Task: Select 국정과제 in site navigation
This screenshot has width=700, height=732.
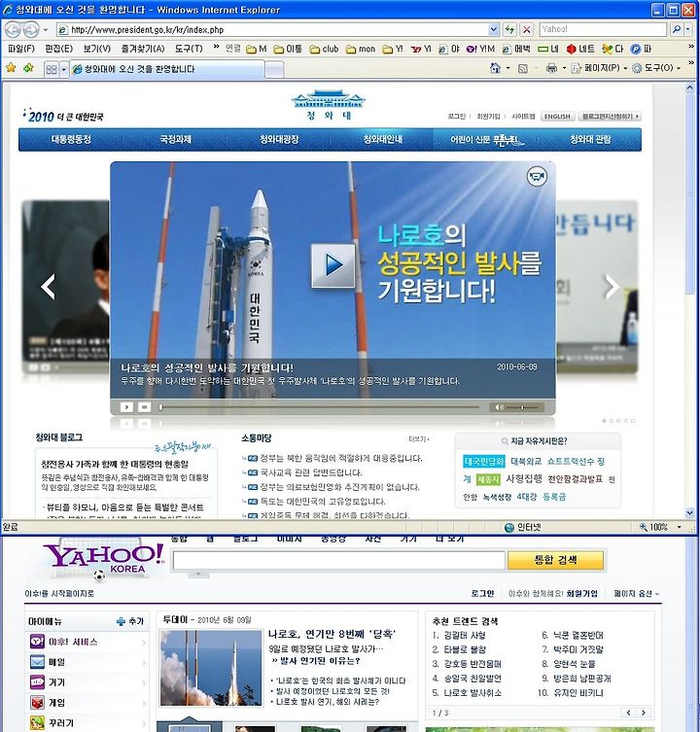Action: (x=175, y=140)
